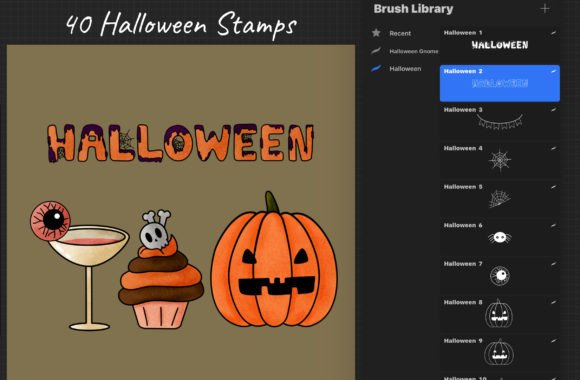Click the stroke icon on Halloween 8 row

(553, 302)
